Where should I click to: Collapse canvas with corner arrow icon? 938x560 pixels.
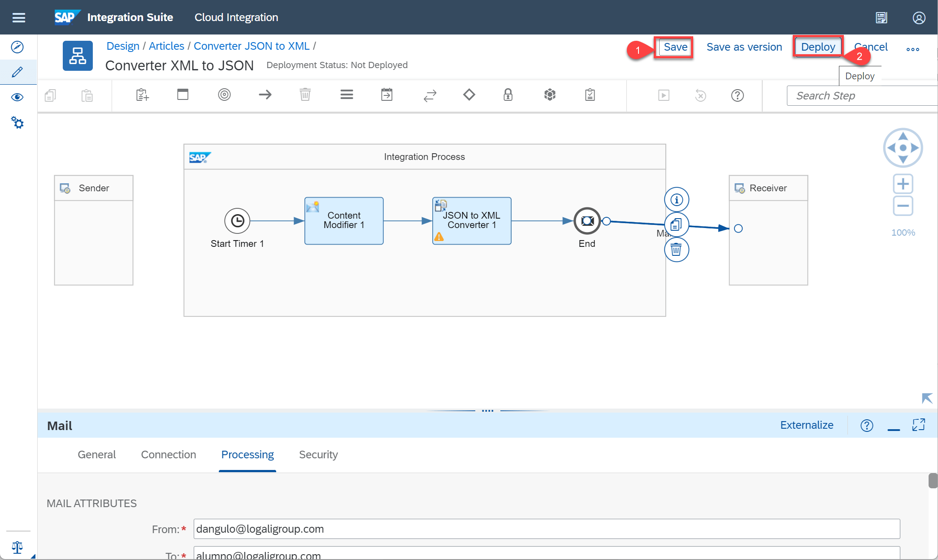pyautogui.click(x=927, y=398)
